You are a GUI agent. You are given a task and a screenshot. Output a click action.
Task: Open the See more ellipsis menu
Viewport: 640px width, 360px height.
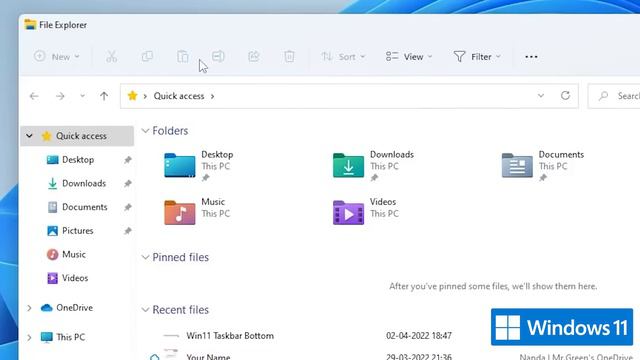pos(531,57)
